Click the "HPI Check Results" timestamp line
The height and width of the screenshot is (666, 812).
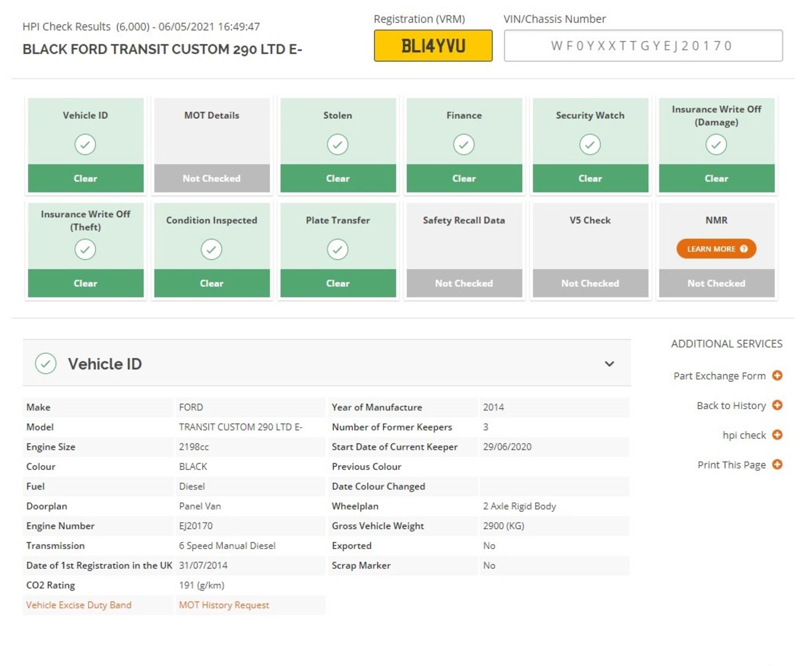click(x=141, y=27)
